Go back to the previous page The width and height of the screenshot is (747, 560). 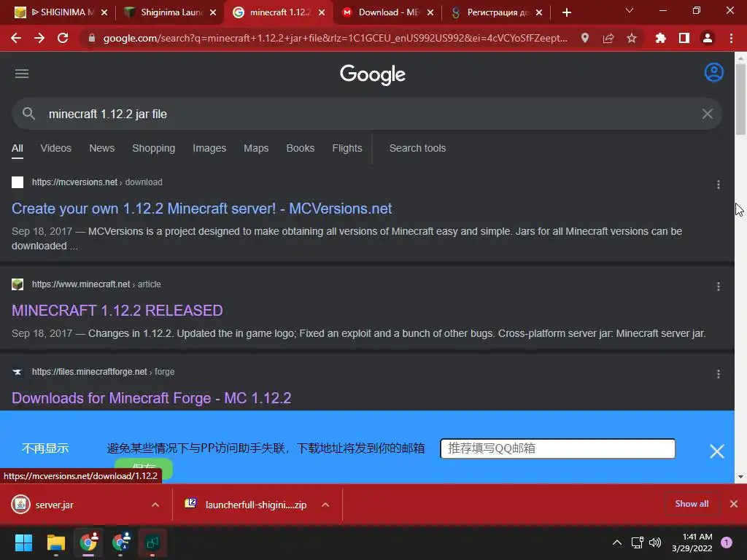click(x=16, y=38)
